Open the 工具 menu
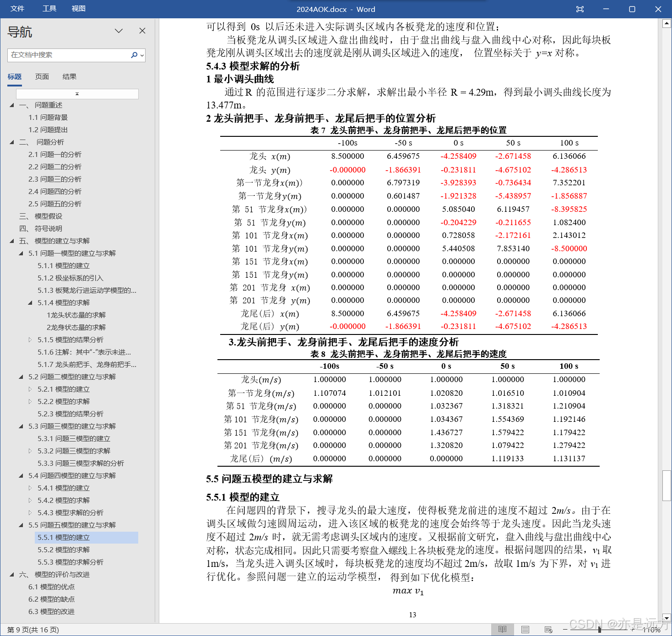This screenshot has height=636, width=672. pyautogui.click(x=49, y=9)
